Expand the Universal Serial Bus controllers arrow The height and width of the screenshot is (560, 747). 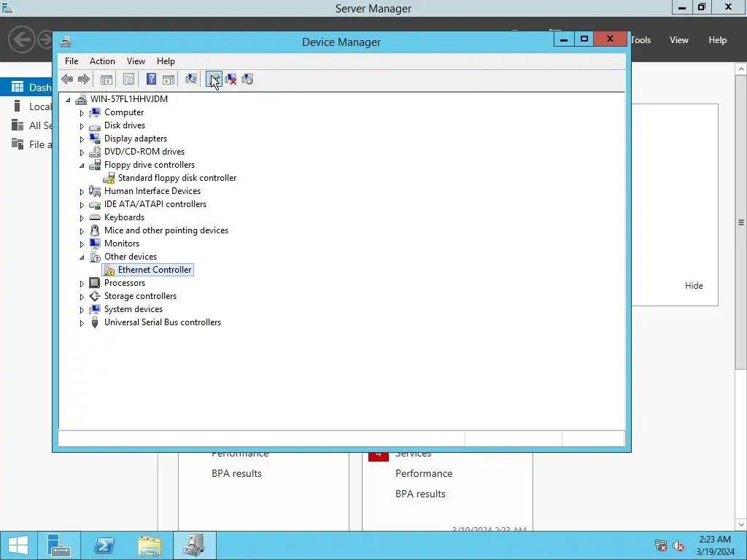pyautogui.click(x=82, y=323)
